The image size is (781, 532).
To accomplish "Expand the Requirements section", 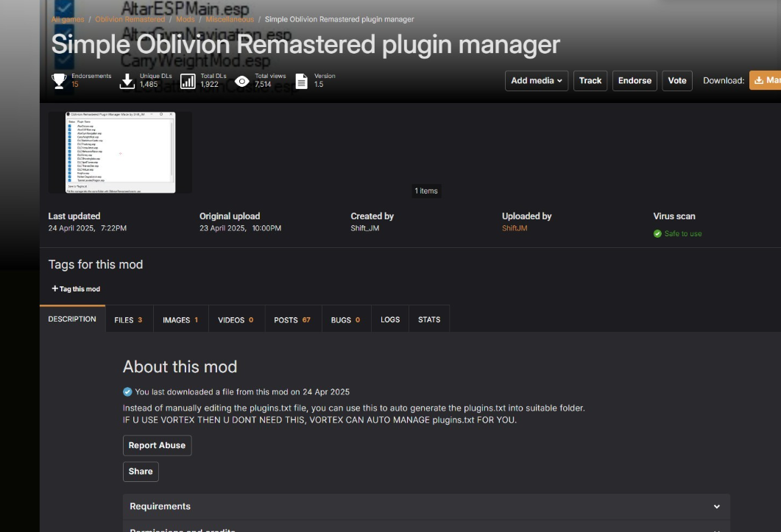I will tap(426, 506).
